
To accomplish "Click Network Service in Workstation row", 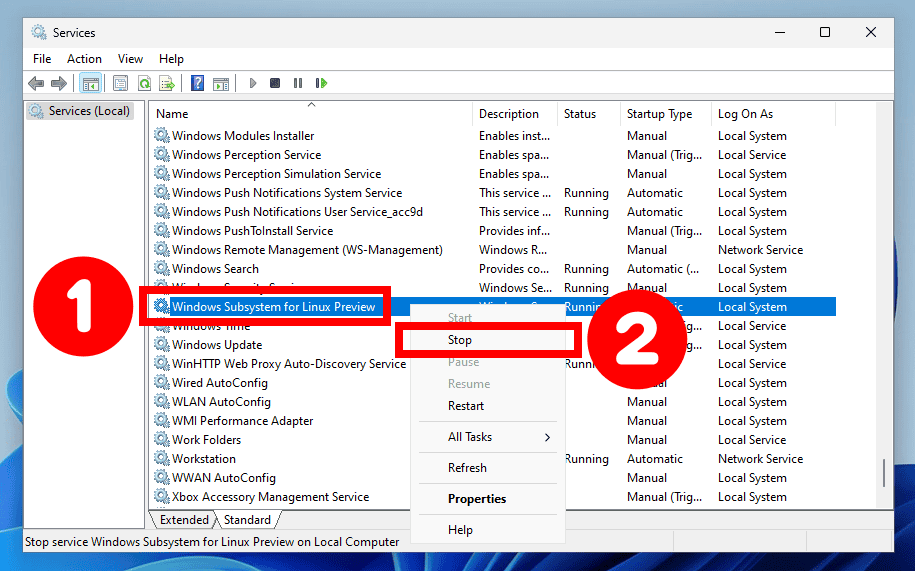I will pos(760,458).
